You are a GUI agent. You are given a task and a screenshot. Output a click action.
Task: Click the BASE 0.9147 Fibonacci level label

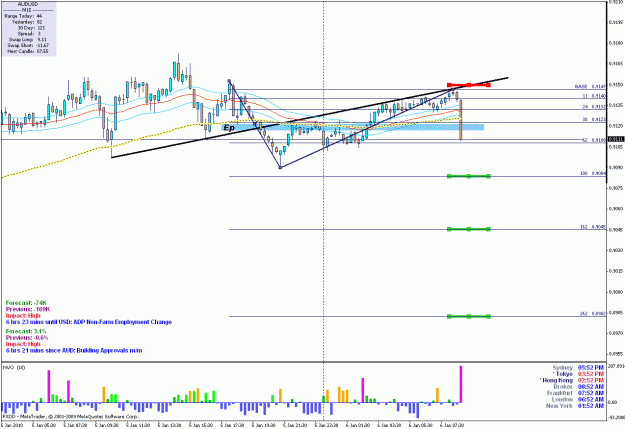(590, 86)
